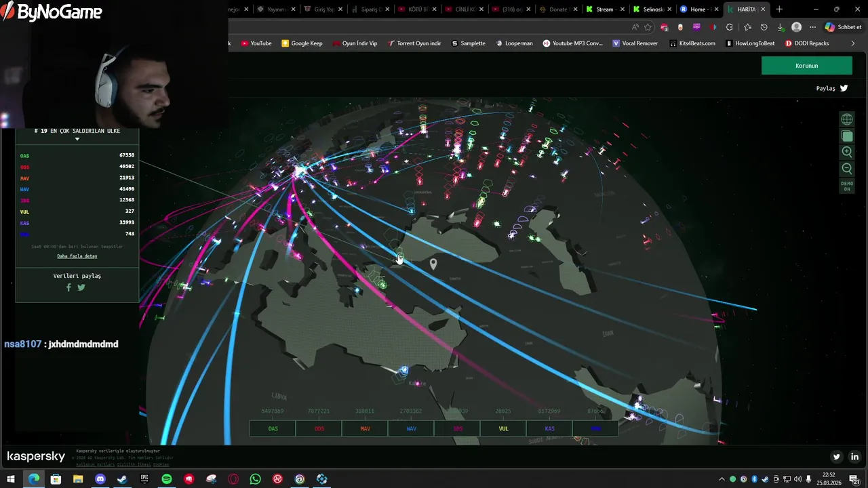
Task: Open the Kaspersky LinkedIn page in the footer
Action: pos(854,457)
